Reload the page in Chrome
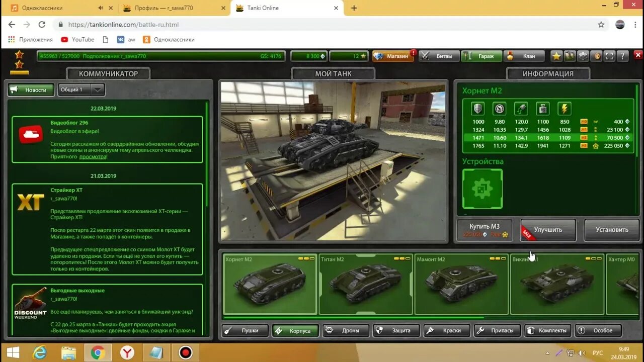The height and width of the screenshot is (362, 644). pos(42,25)
